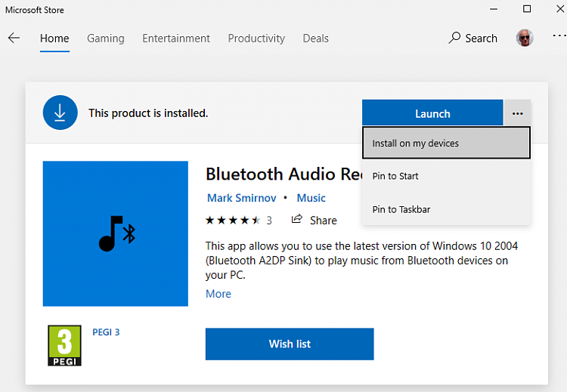Click 'This product is installed.' text
Screen dimensions: 567x392
point(148,113)
